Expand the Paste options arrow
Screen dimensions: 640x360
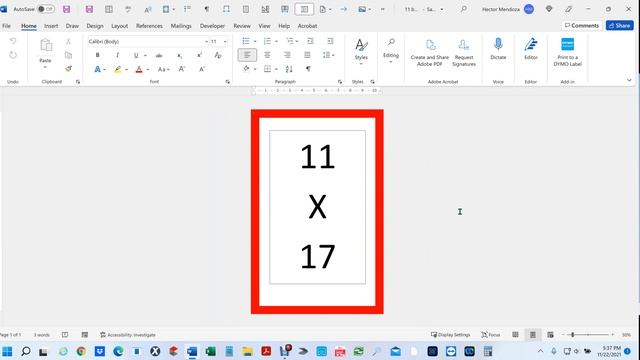[x=45, y=67]
